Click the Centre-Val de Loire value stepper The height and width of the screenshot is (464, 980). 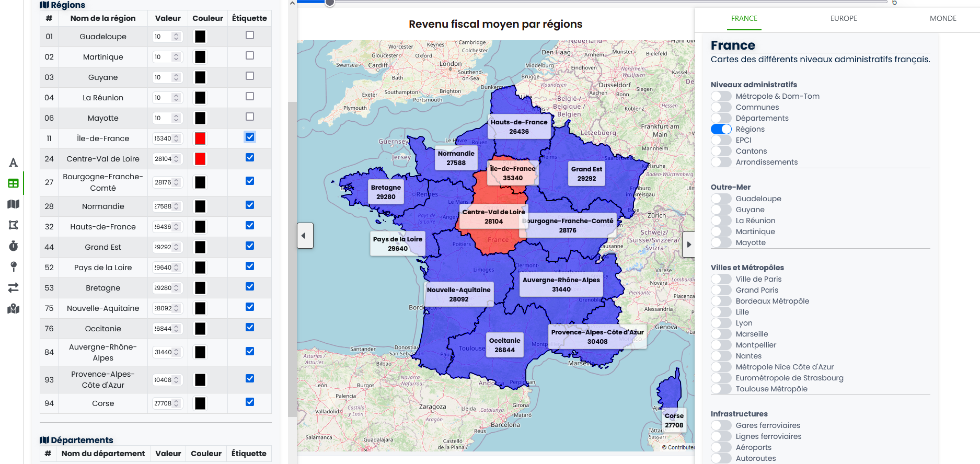coord(176,159)
